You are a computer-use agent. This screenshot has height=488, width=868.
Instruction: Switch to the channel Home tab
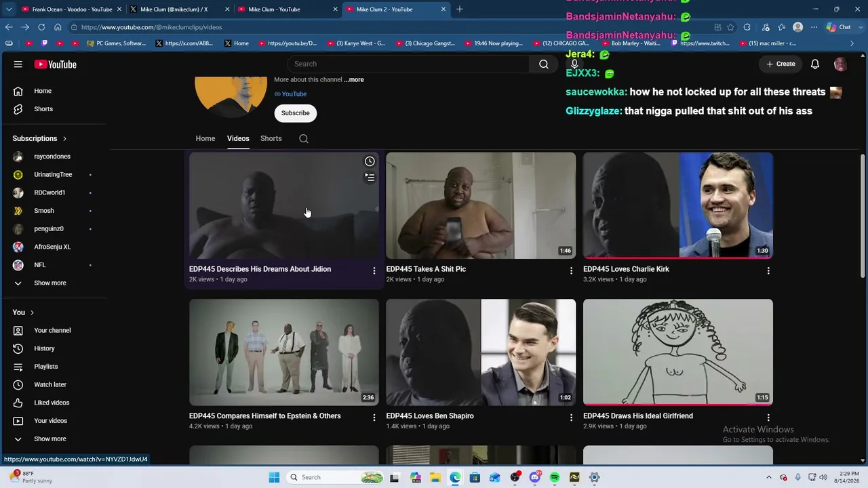[x=205, y=138]
